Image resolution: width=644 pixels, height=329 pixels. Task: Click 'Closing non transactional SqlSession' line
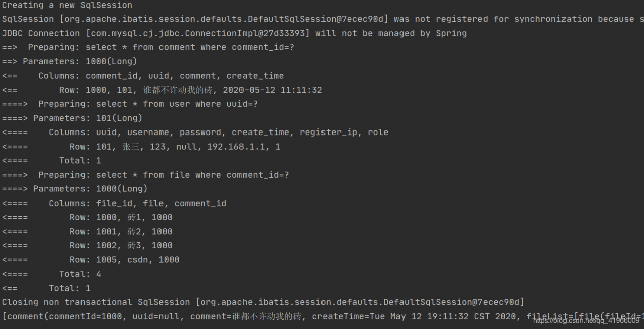click(x=263, y=302)
